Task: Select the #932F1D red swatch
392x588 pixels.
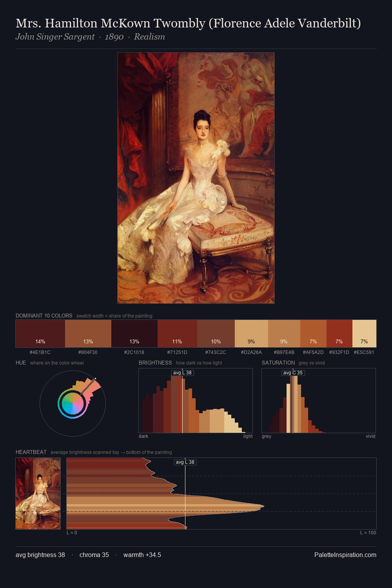Action: pyautogui.click(x=339, y=334)
